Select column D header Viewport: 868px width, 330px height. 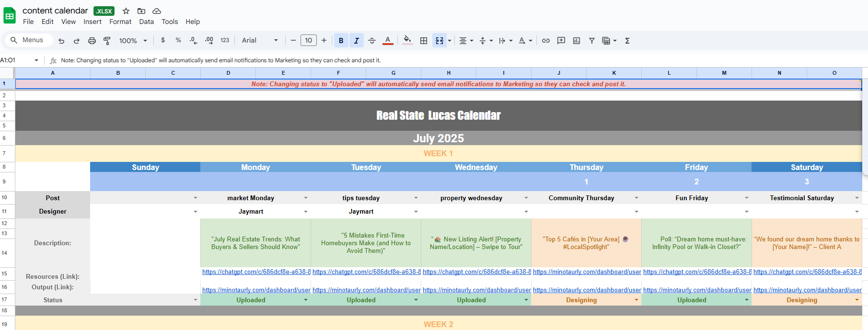pyautogui.click(x=228, y=73)
